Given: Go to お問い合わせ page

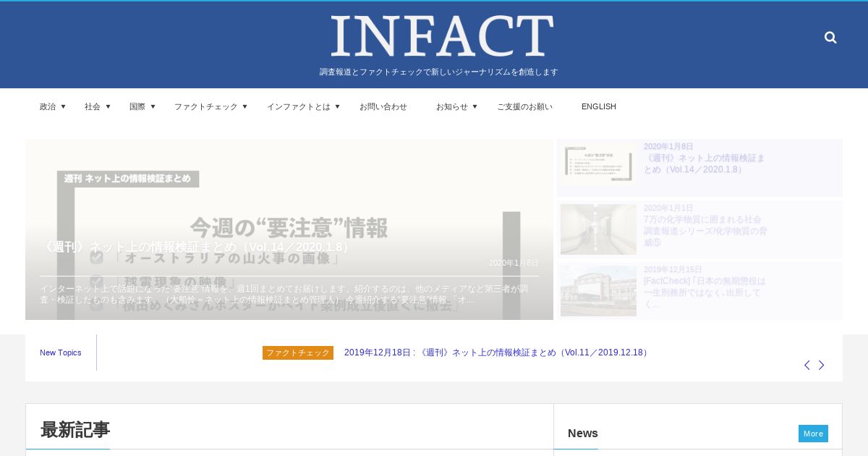Looking at the screenshot, I should [x=383, y=106].
